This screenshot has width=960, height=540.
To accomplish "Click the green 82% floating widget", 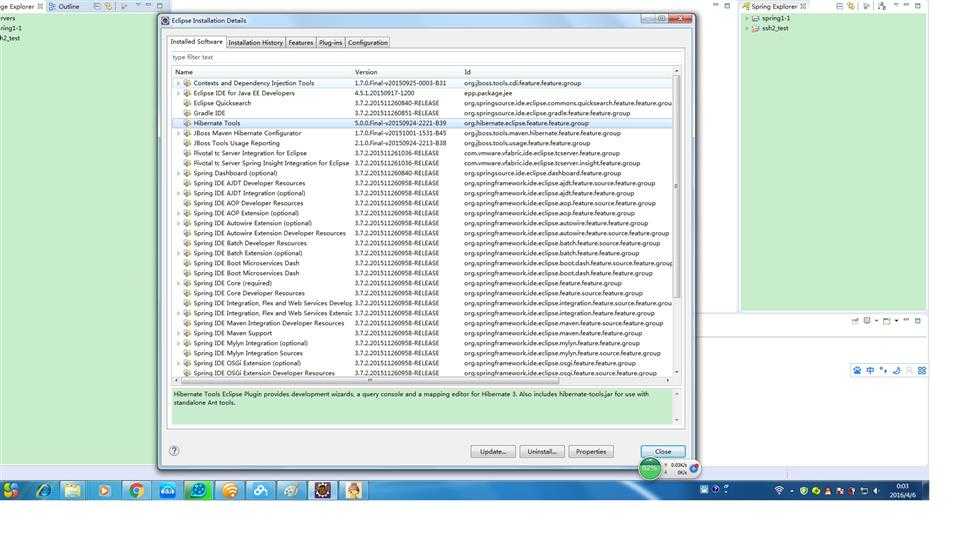I will pos(650,469).
